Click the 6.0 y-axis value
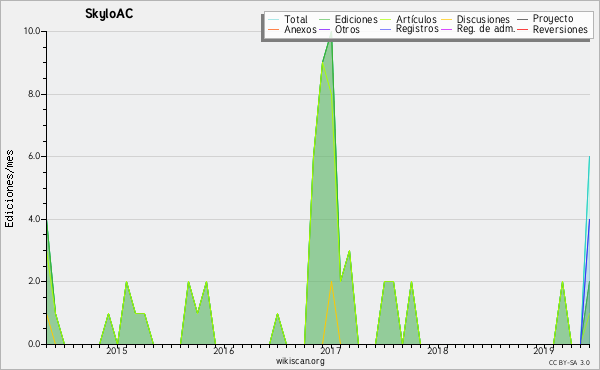The width and height of the screenshot is (600, 370). click(x=34, y=156)
